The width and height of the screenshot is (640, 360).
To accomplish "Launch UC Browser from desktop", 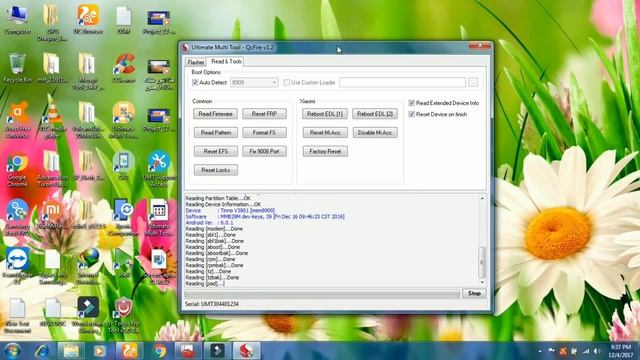I will tap(87, 18).
